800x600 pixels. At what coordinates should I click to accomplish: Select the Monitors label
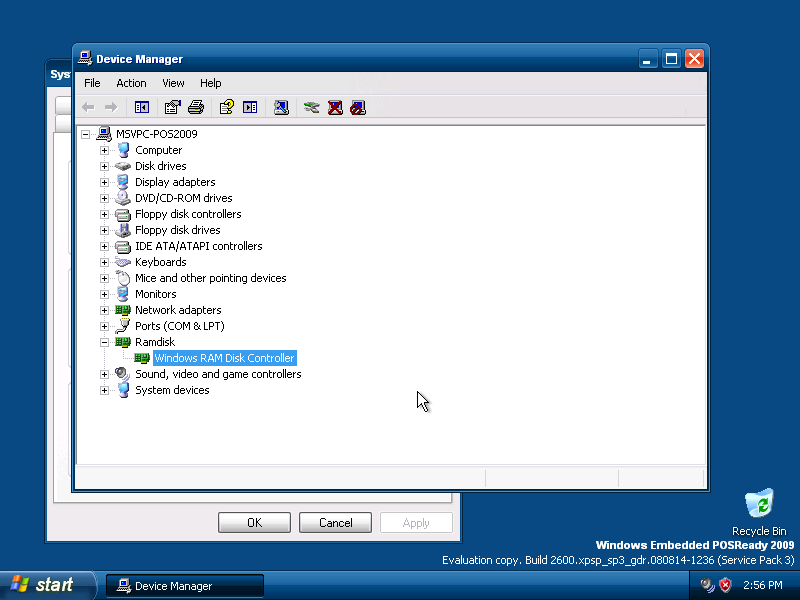click(x=156, y=294)
